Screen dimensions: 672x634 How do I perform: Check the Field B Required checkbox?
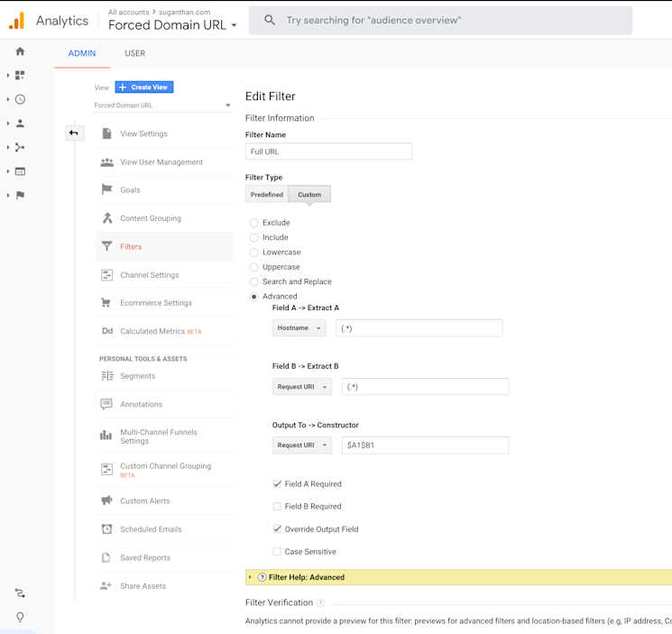click(277, 506)
